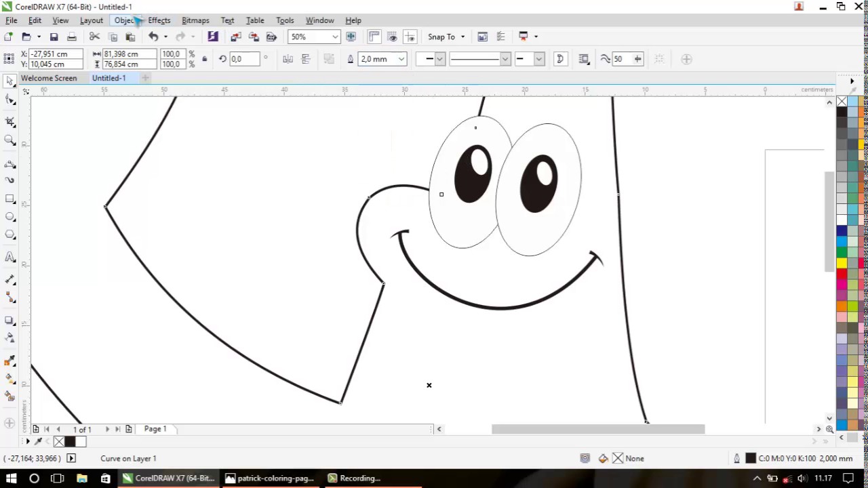The image size is (868, 488).
Task: Select the Ellipse tool
Action: 10,217
